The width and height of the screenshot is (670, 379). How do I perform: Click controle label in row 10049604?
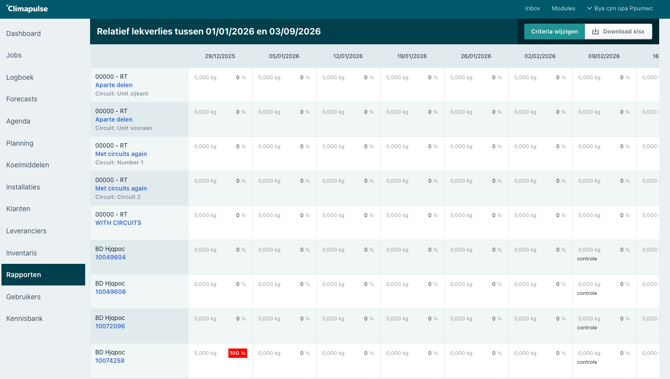587,259
